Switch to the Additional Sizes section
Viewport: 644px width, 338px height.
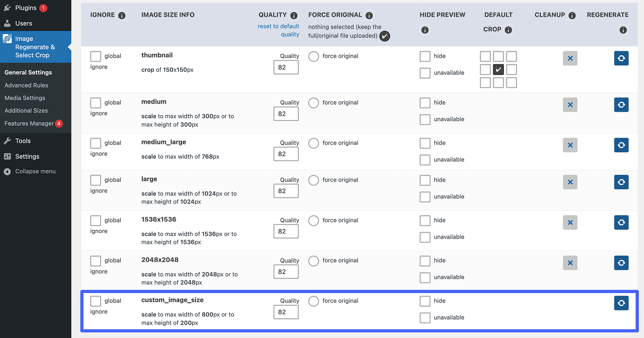pyautogui.click(x=26, y=110)
